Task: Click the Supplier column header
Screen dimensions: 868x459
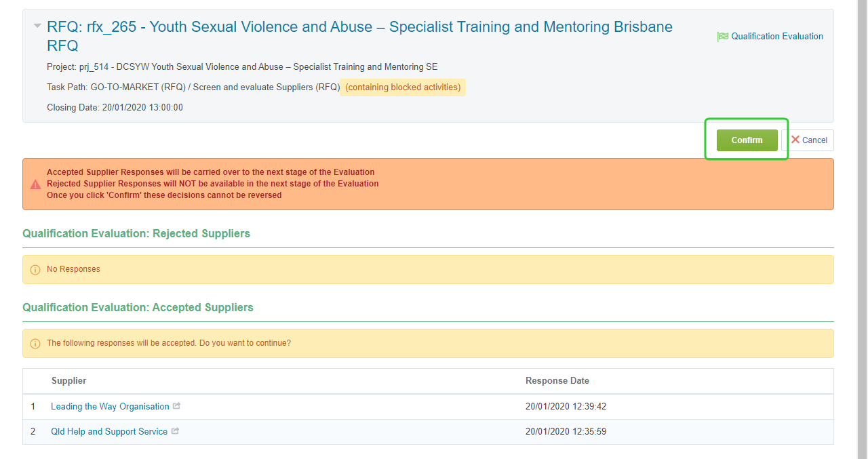Action: click(68, 381)
